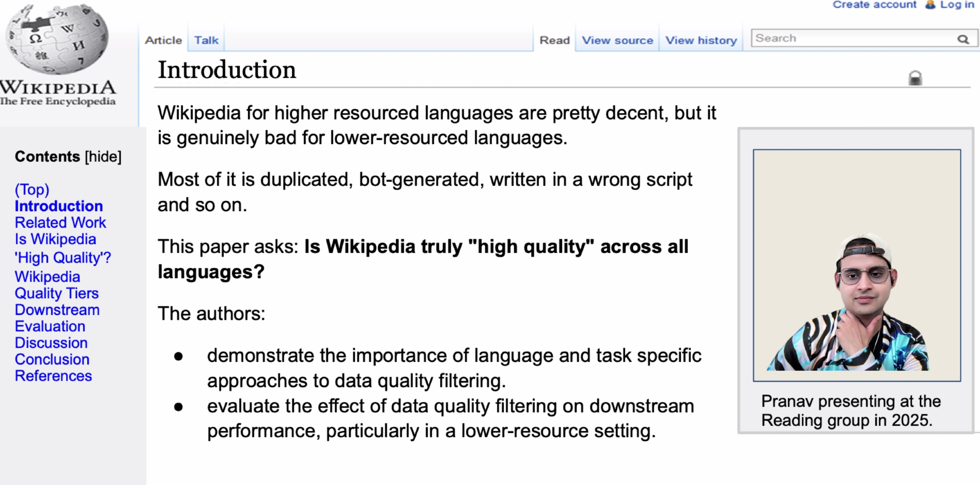Open the View source tab
Image resolution: width=980 pixels, height=485 pixels.
(617, 40)
